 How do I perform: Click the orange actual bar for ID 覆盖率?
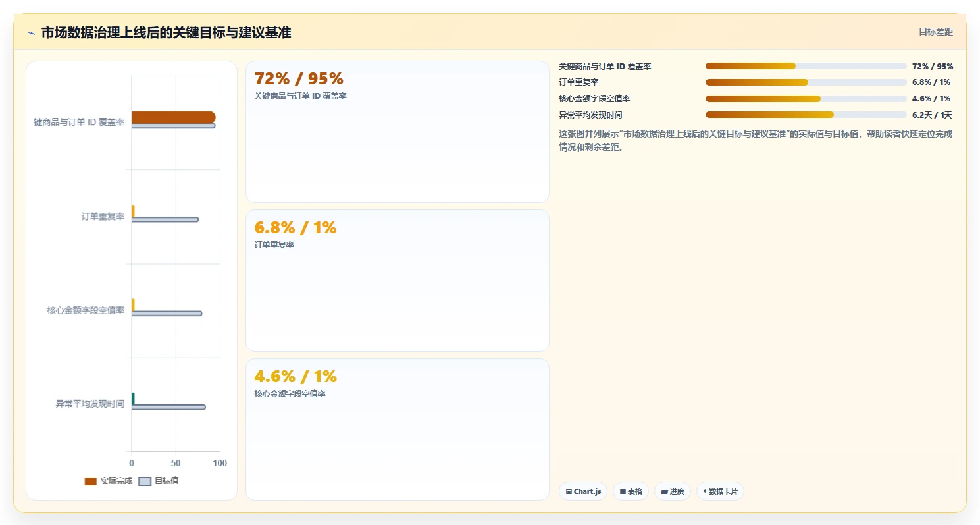point(173,117)
